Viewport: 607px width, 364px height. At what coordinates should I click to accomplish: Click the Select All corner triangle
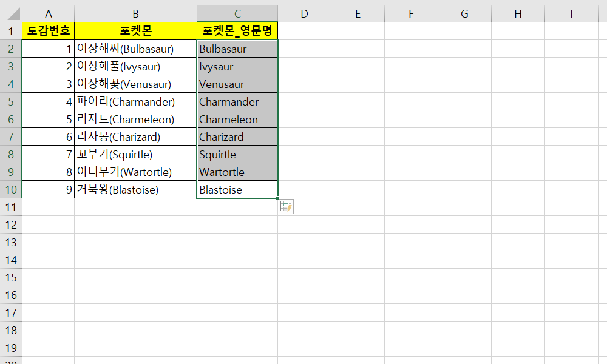[13, 14]
